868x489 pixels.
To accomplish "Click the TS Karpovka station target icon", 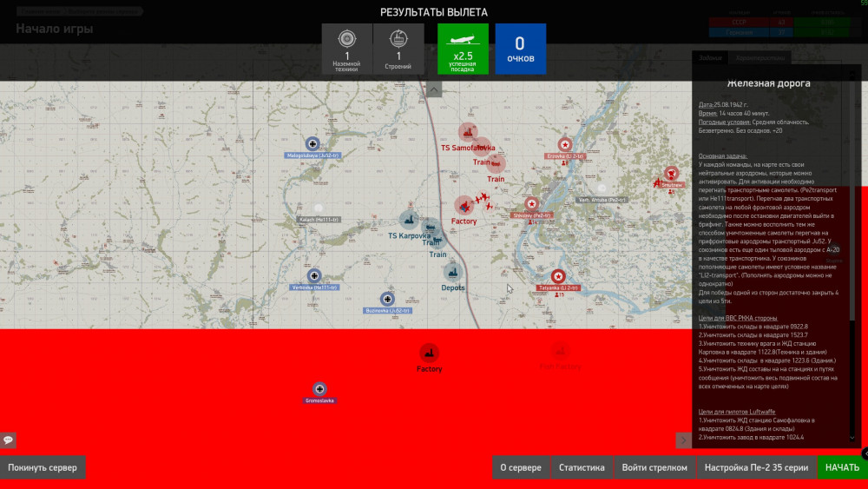I will [409, 220].
